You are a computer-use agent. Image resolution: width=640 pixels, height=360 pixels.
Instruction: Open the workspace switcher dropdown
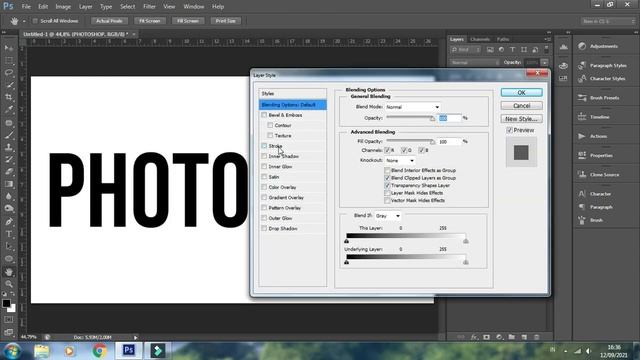(x=608, y=21)
